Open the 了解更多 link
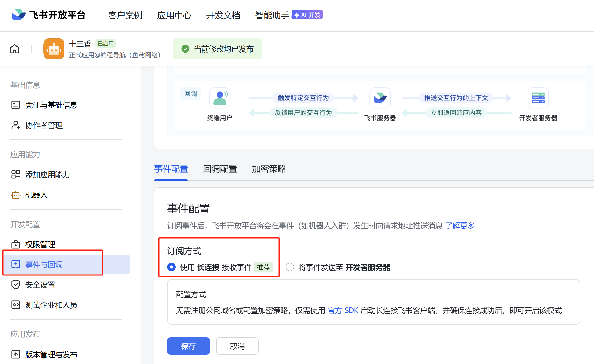594x364 pixels. [460, 226]
